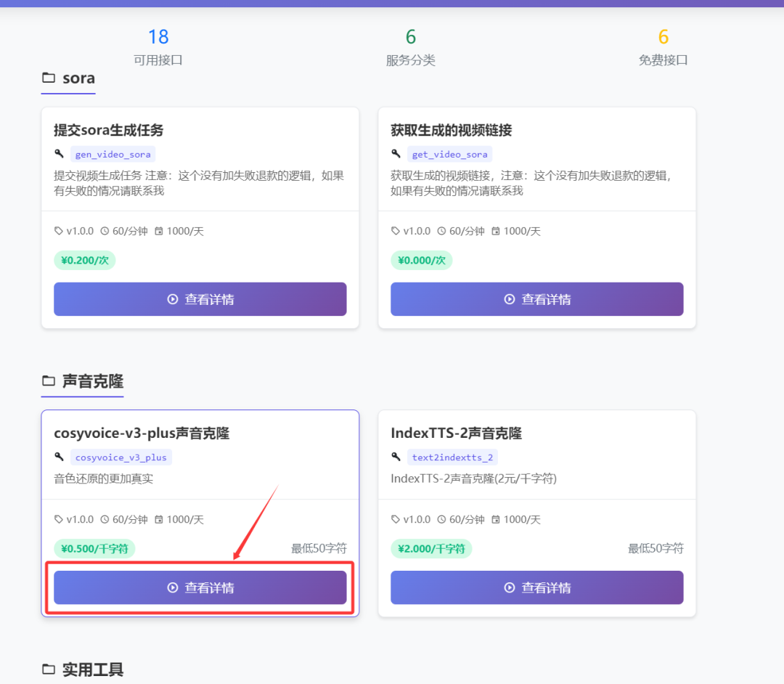Click the ¥0.500/千字符 price badge

pos(94,549)
